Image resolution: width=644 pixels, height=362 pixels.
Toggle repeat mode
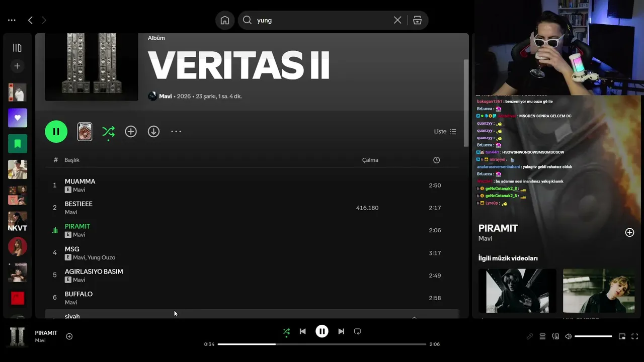[x=357, y=331]
